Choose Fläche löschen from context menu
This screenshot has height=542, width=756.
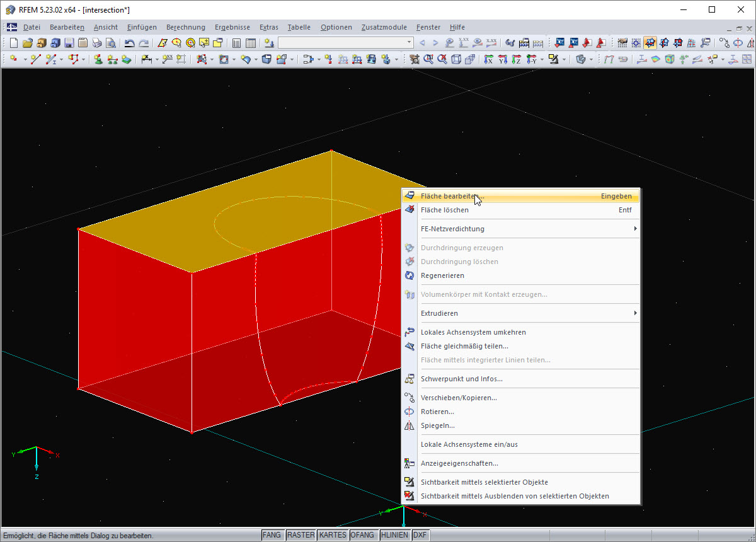(x=445, y=210)
